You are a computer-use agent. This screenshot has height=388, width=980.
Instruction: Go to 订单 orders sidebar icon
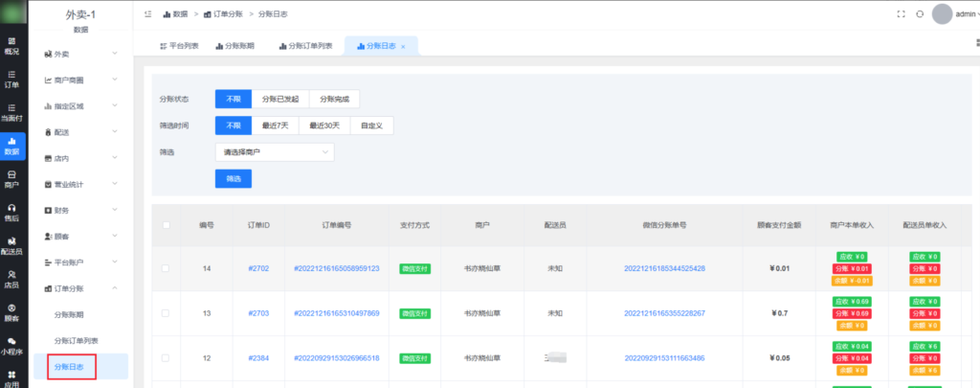point(11,79)
